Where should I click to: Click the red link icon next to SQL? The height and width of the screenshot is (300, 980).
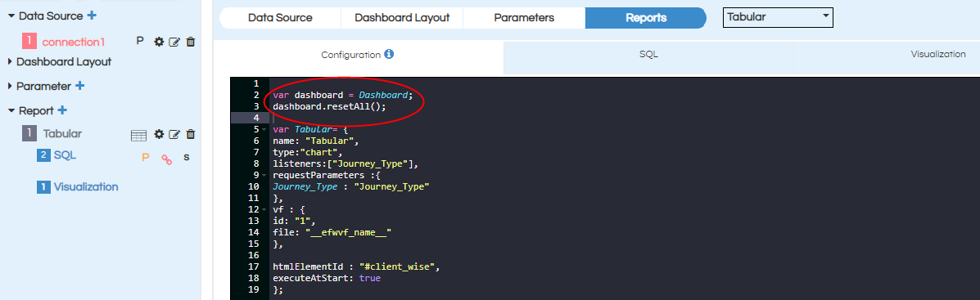(166, 159)
